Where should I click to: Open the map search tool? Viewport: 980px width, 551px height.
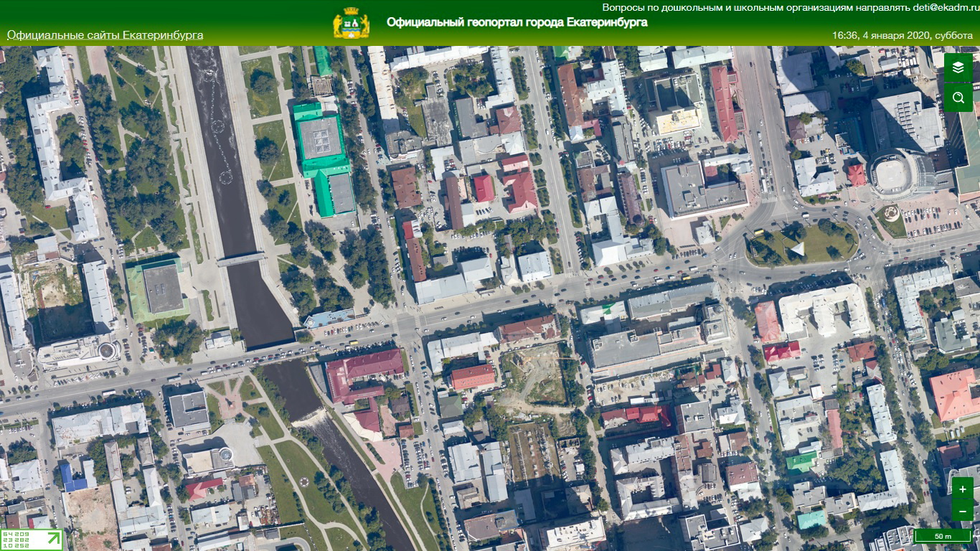pyautogui.click(x=958, y=98)
